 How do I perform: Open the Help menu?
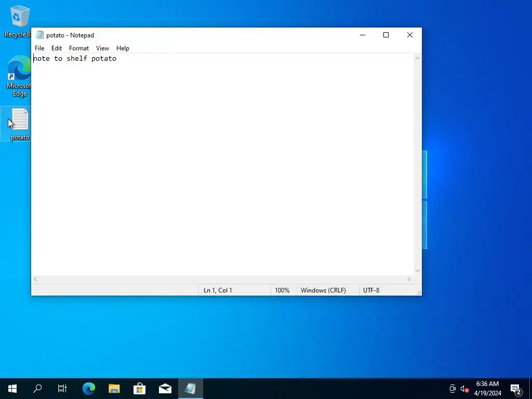pos(123,48)
